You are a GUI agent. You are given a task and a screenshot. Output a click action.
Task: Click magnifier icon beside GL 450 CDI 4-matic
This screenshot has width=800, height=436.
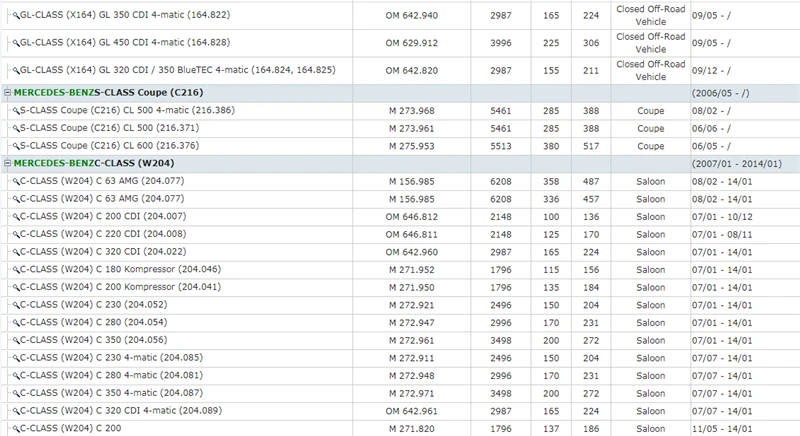coord(16,43)
